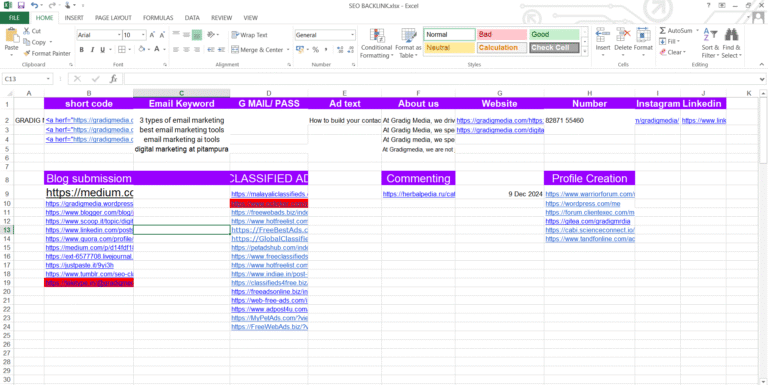Select row 13 header
This screenshot has width=768, height=385.
point(7,230)
